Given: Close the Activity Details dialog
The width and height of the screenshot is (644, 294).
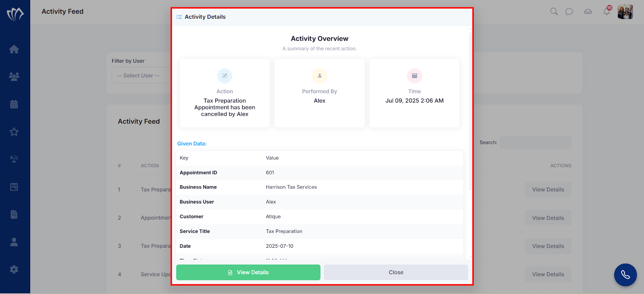Looking at the screenshot, I should pos(396,272).
